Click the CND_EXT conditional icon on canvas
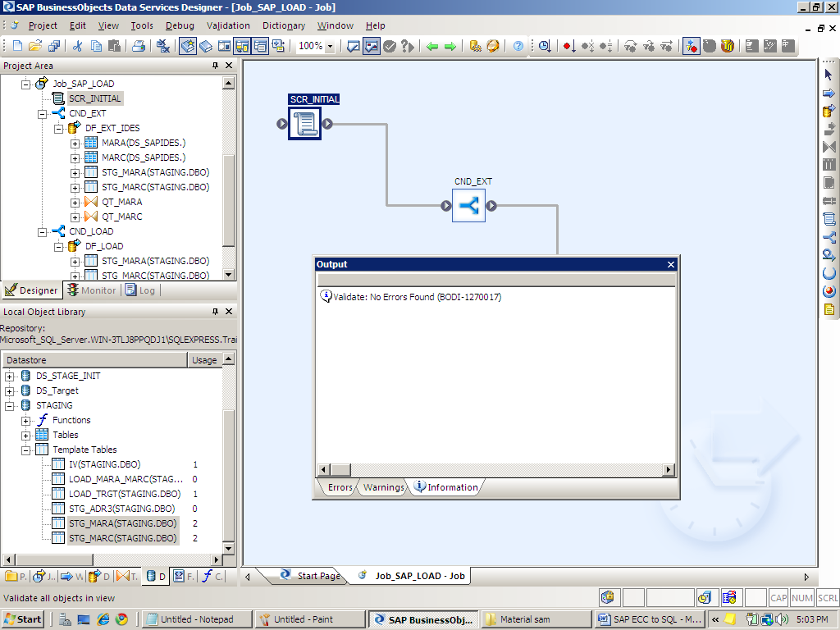Viewport: 840px width, 630px height. tap(468, 206)
